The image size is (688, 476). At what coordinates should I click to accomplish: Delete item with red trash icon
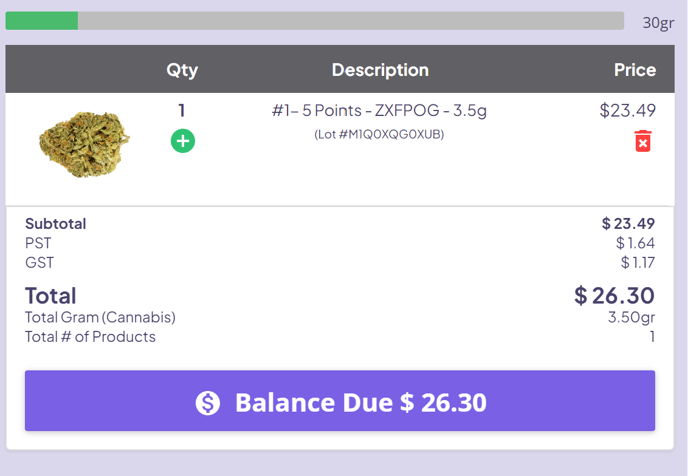[x=643, y=141]
